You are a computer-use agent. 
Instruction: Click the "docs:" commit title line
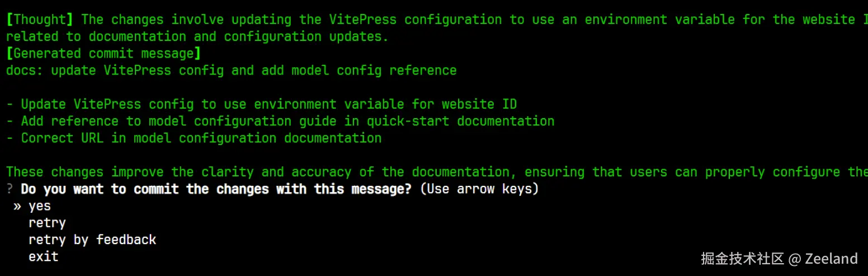[x=231, y=71]
